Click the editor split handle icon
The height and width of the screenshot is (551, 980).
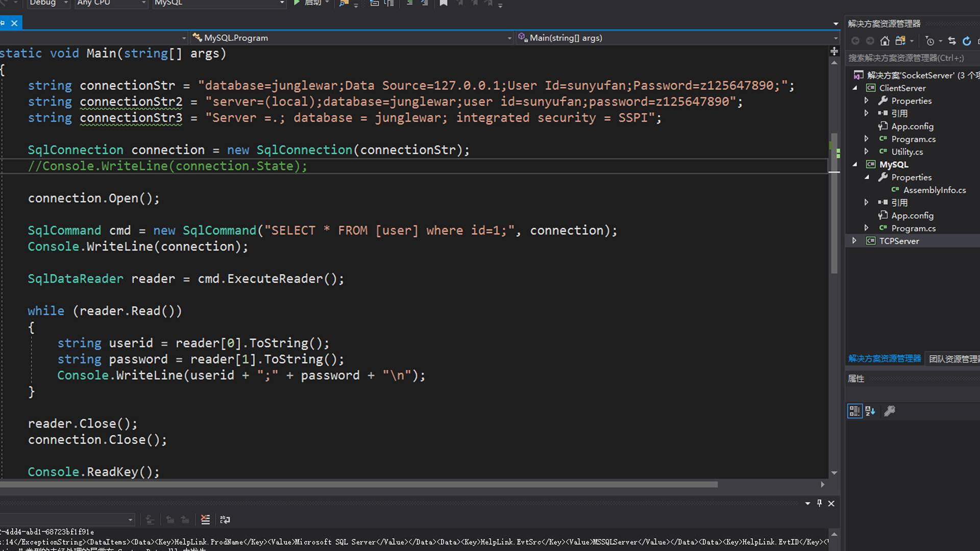[834, 51]
